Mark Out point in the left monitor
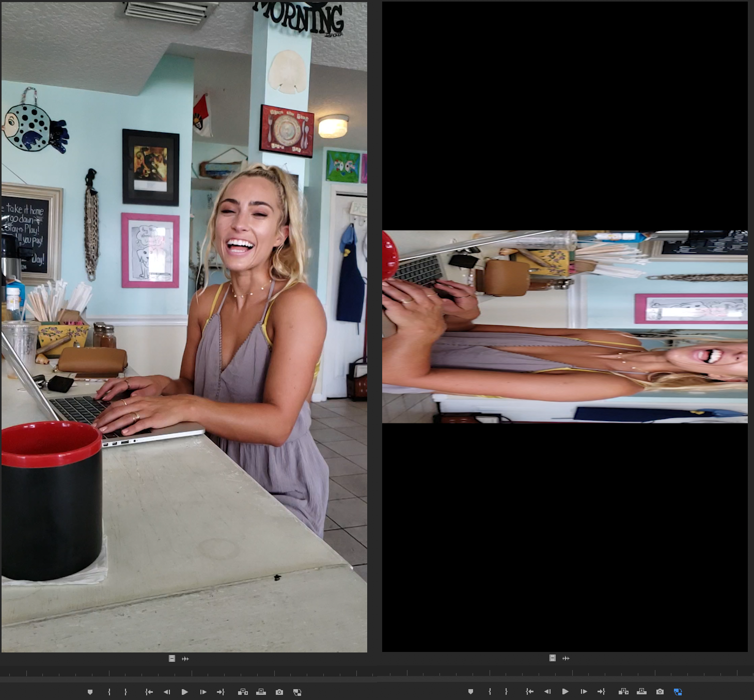This screenshot has width=754, height=700. (x=125, y=692)
